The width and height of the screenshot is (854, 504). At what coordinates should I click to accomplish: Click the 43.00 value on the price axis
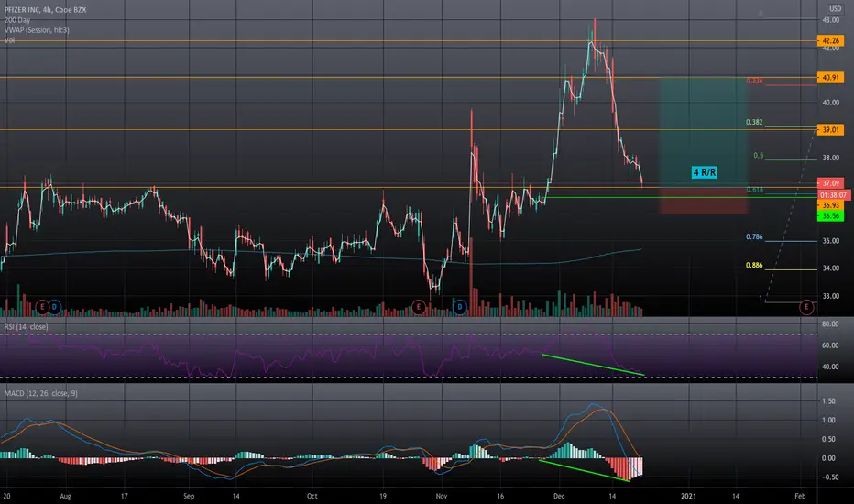tap(830, 20)
